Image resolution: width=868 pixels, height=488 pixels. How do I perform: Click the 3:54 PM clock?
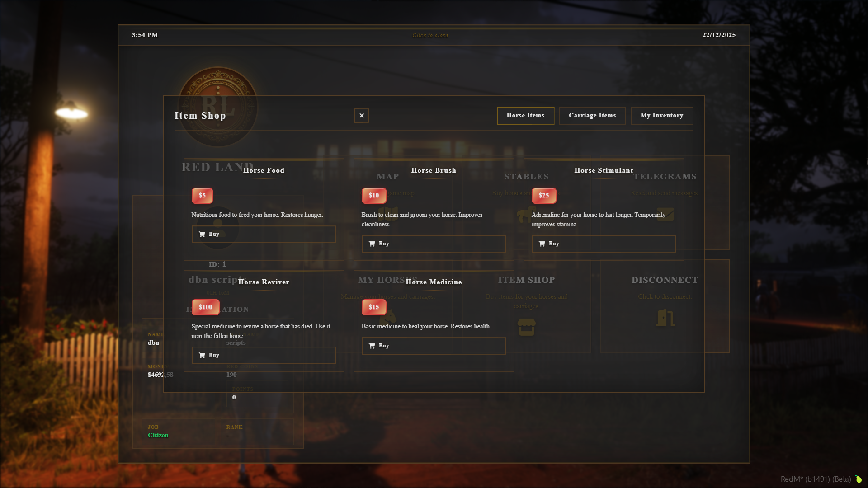tap(145, 35)
